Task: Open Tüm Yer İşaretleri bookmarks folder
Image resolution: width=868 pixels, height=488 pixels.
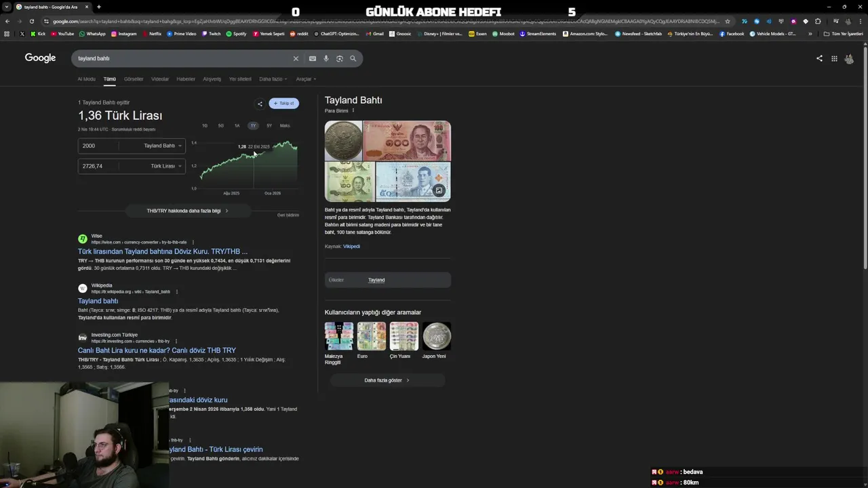Action: pos(844,34)
